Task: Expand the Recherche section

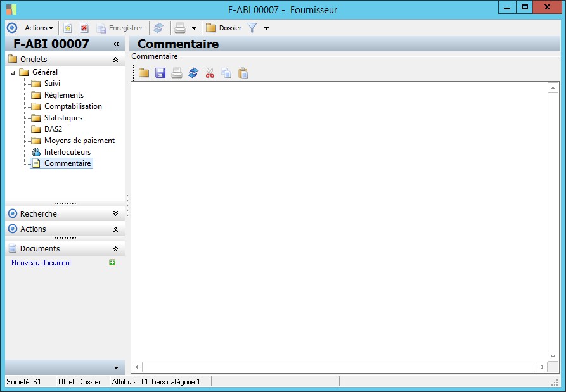Action: (x=115, y=213)
